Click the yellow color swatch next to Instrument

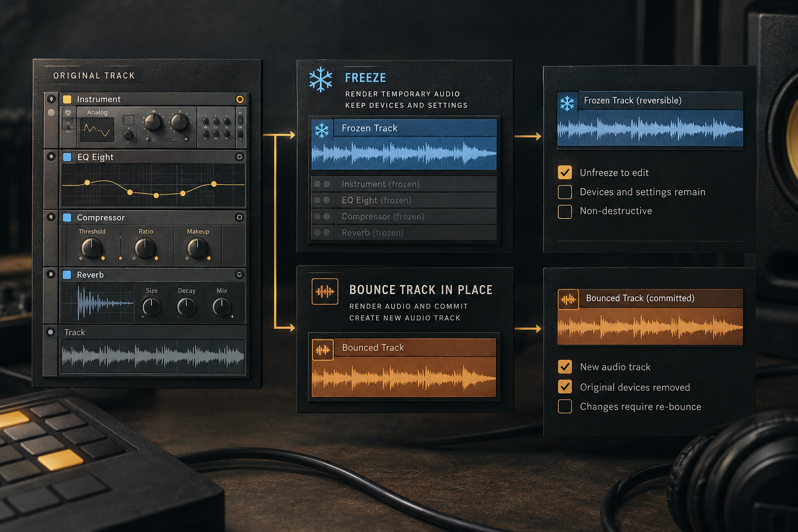(x=67, y=99)
